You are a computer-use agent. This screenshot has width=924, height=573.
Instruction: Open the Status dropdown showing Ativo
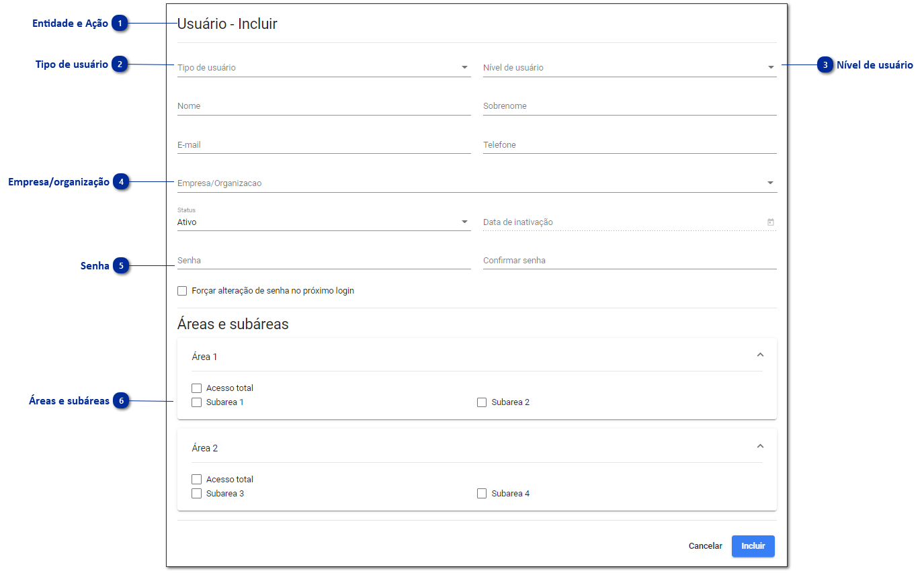464,222
